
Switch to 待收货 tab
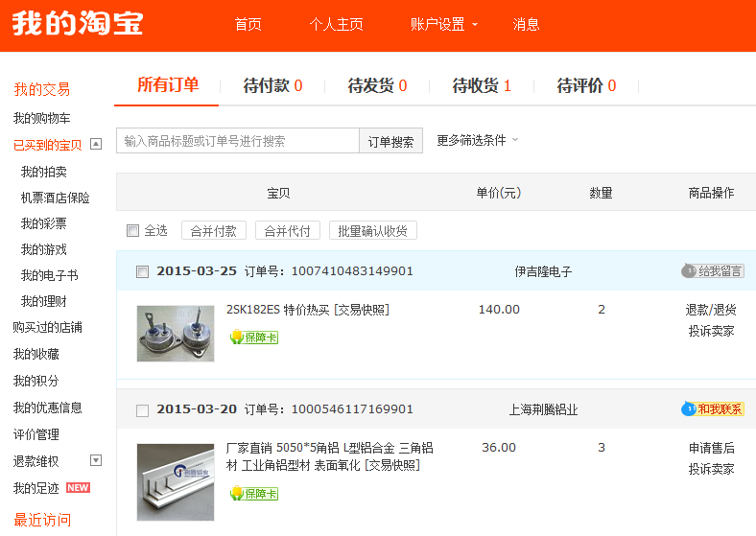[482, 85]
